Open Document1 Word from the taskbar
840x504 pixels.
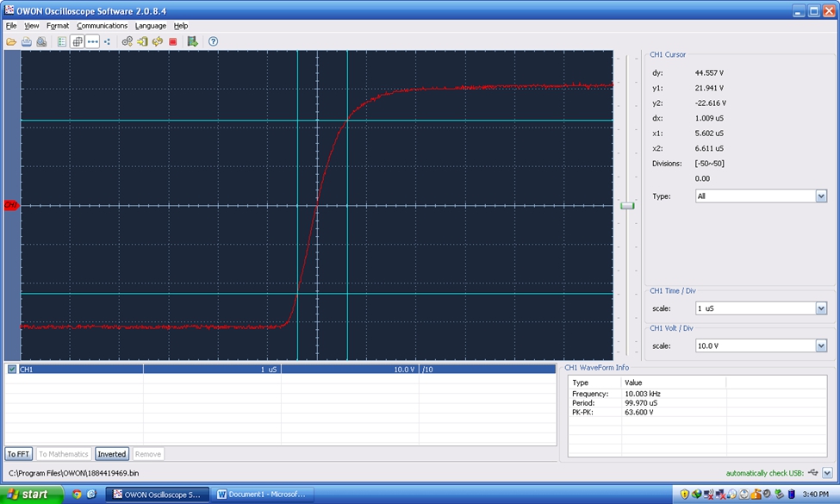click(262, 495)
